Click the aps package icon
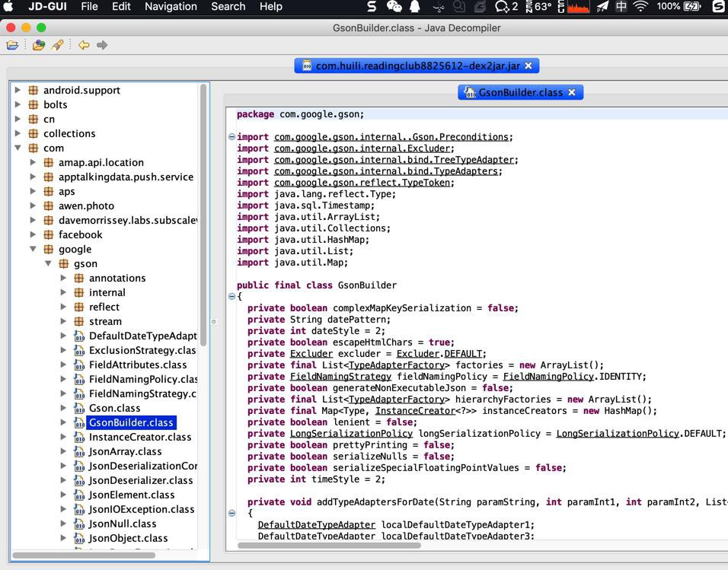 (48, 191)
